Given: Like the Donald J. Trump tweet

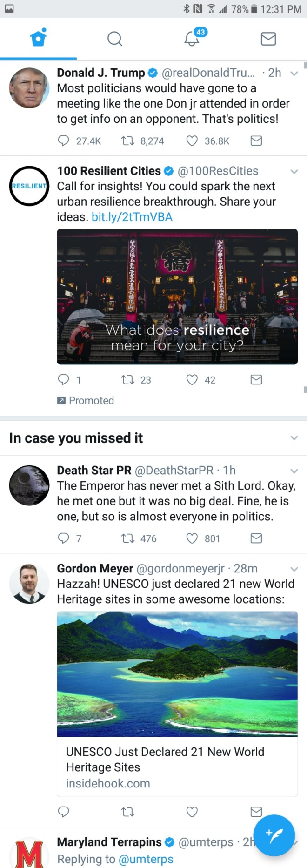Looking at the screenshot, I should pos(192,141).
